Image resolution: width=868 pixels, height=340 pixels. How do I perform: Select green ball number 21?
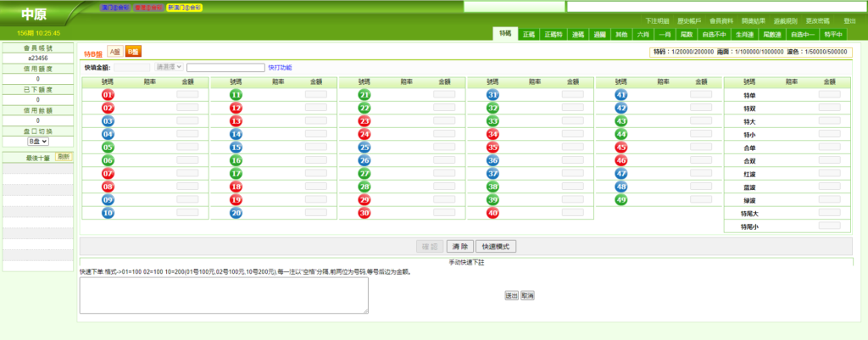(x=364, y=95)
